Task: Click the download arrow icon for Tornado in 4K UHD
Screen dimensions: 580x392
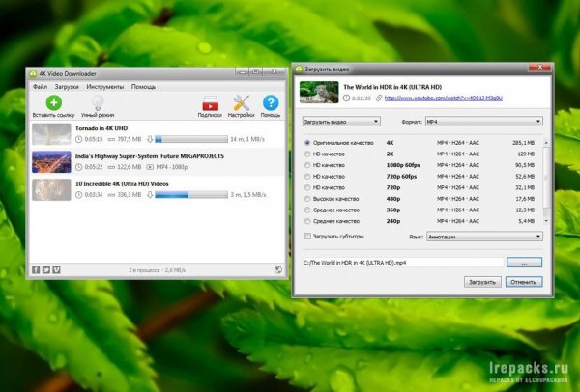Action: click(150, 139)
